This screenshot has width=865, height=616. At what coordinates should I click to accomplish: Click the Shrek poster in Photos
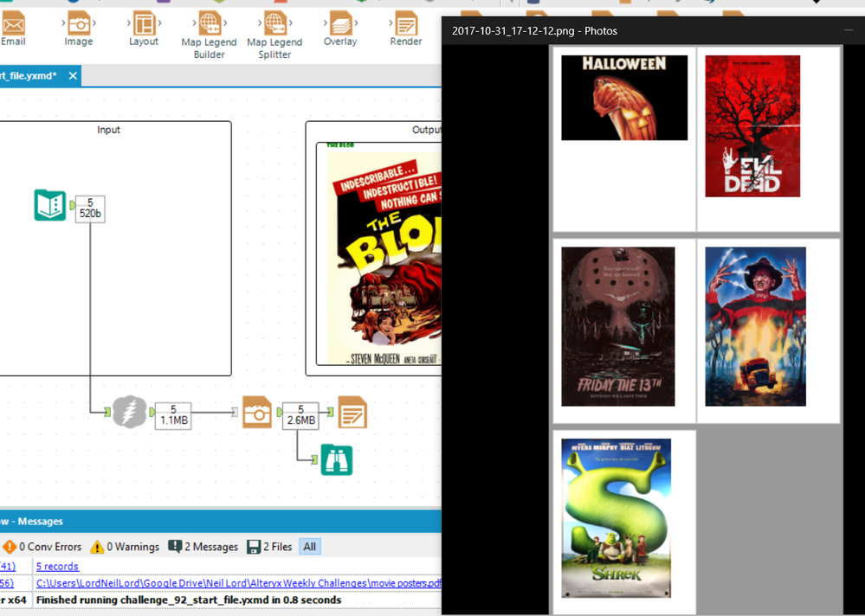tap(616, 518)
